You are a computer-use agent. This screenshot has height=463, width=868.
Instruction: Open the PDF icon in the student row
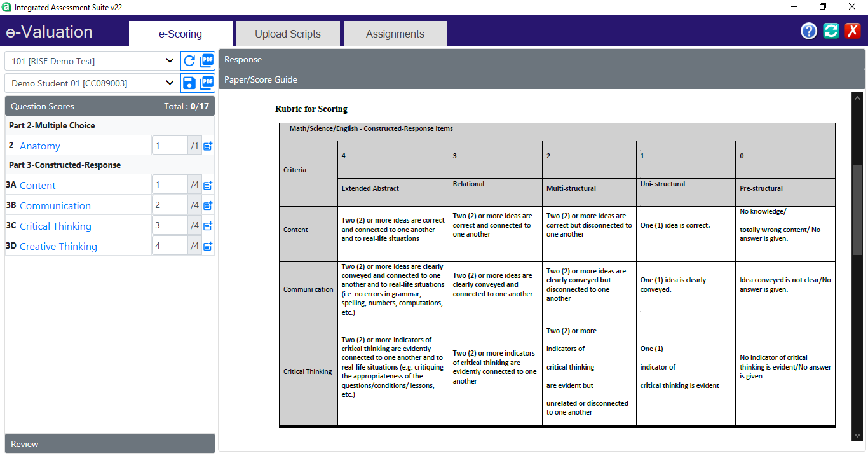tap(207, 83)
